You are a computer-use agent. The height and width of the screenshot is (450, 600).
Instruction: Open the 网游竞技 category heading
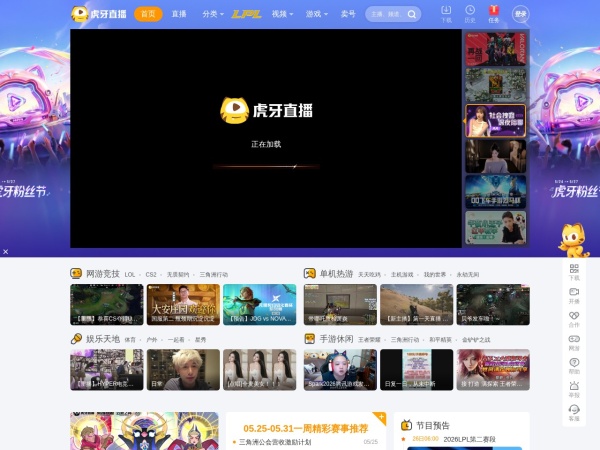pyautogui.click(x=103, y=274)
